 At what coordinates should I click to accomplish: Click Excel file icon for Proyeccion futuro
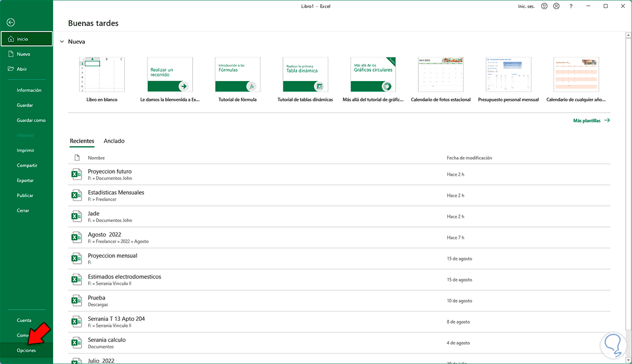point(76,174)
